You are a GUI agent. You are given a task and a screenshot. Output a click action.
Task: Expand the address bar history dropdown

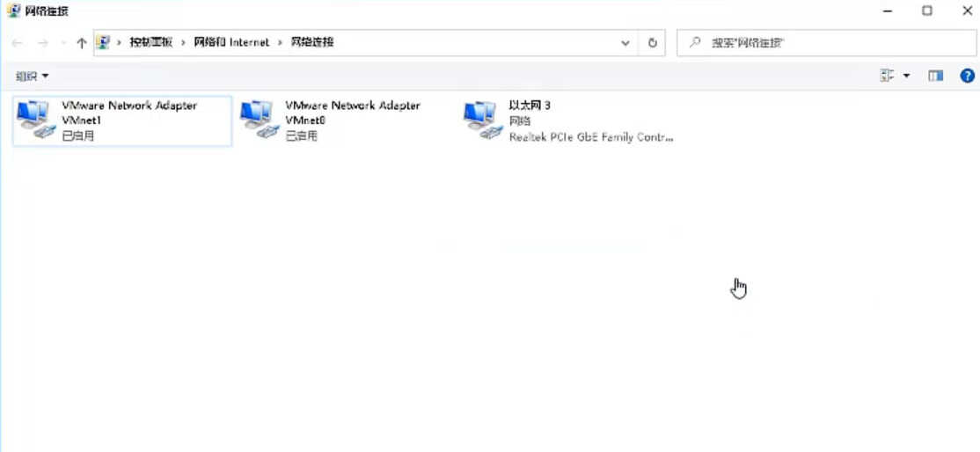pos(625,42)
